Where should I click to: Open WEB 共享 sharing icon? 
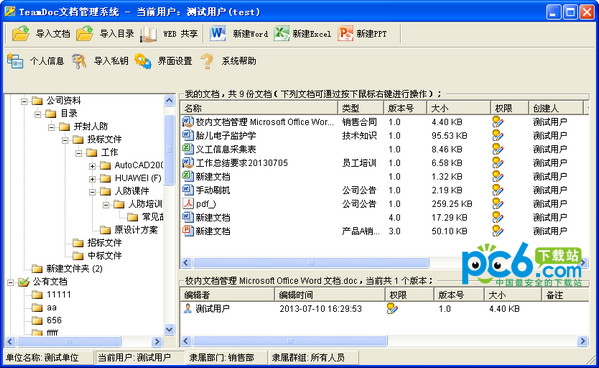[x=148, y=34]
